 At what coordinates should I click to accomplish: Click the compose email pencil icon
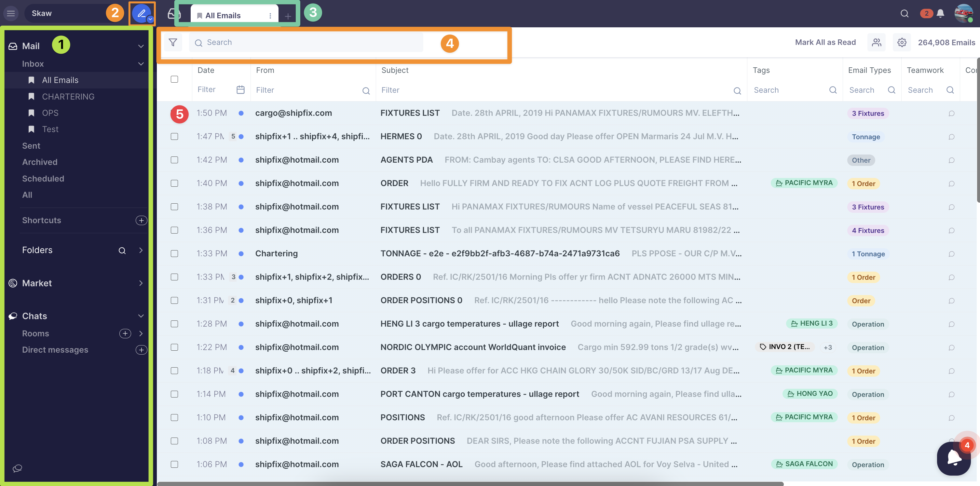click(x=141, y=13)
